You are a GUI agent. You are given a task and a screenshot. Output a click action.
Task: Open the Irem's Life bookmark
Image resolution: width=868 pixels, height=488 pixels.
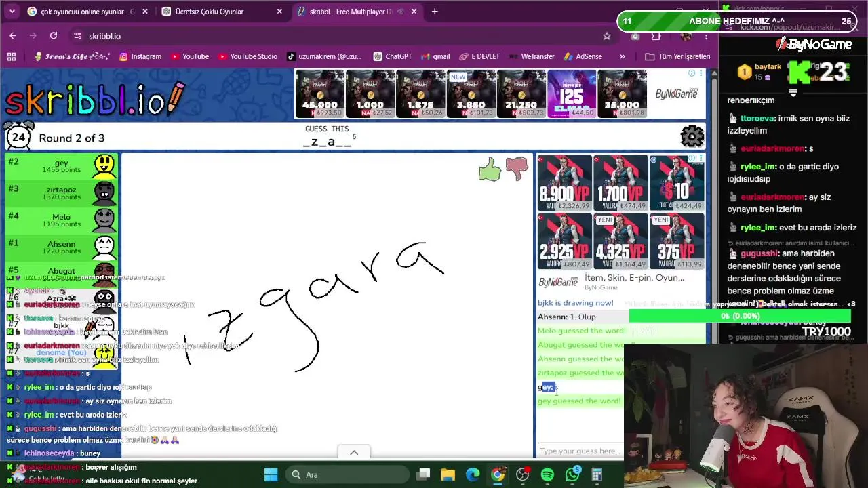(72, 56)
